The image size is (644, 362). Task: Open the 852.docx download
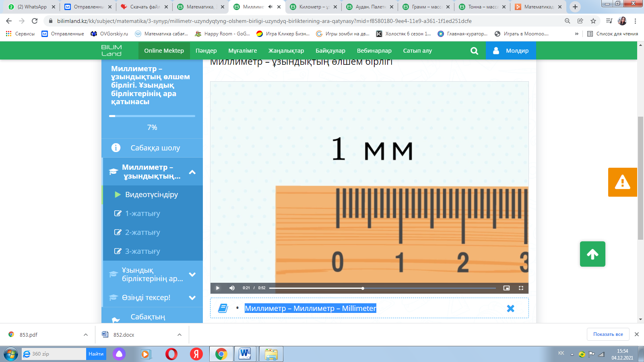pyautogui.click(x=124, y=335)
